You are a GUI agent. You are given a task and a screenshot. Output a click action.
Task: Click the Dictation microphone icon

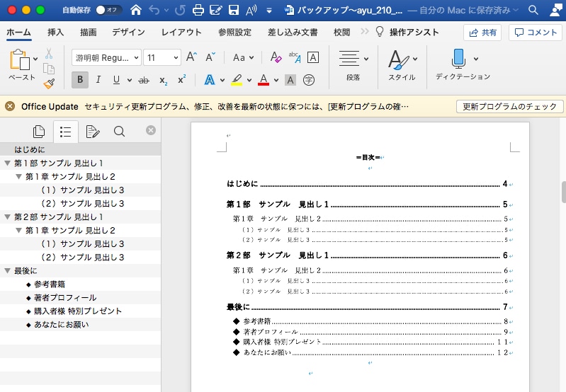458,59
